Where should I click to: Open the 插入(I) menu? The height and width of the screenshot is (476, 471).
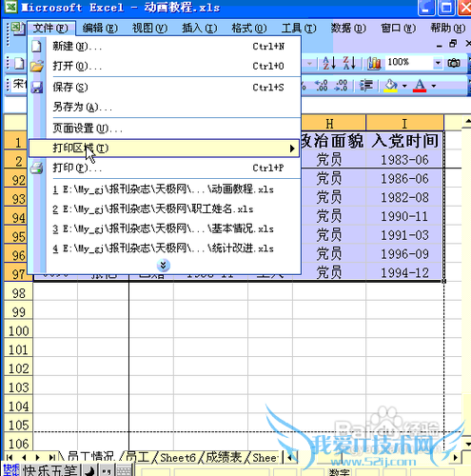pos(200,29)
